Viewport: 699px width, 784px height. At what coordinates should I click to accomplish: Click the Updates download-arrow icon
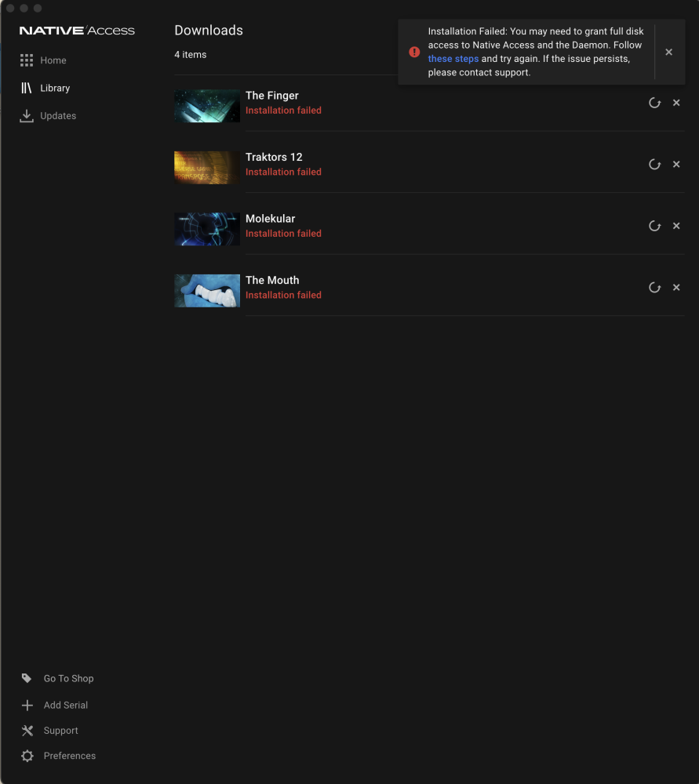27,116
